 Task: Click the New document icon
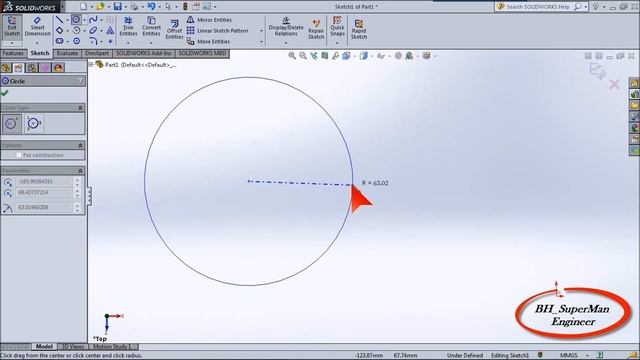point(83,6)
